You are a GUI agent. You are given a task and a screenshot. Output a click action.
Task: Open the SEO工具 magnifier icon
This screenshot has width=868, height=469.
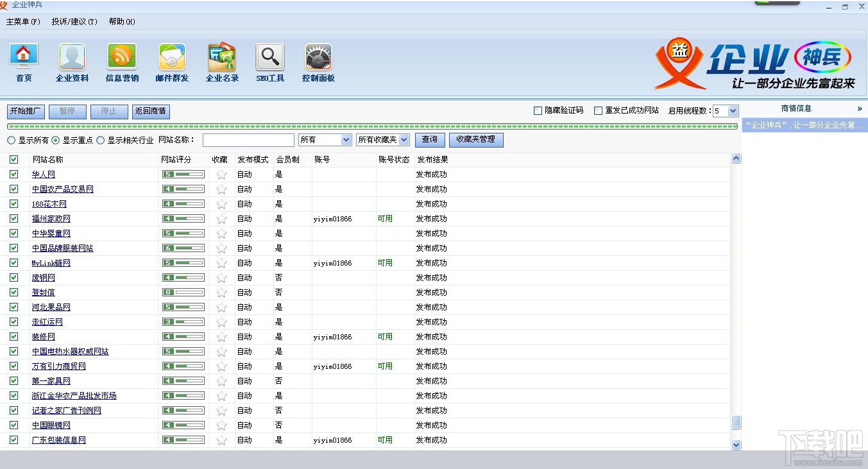[x=270, y=63]
